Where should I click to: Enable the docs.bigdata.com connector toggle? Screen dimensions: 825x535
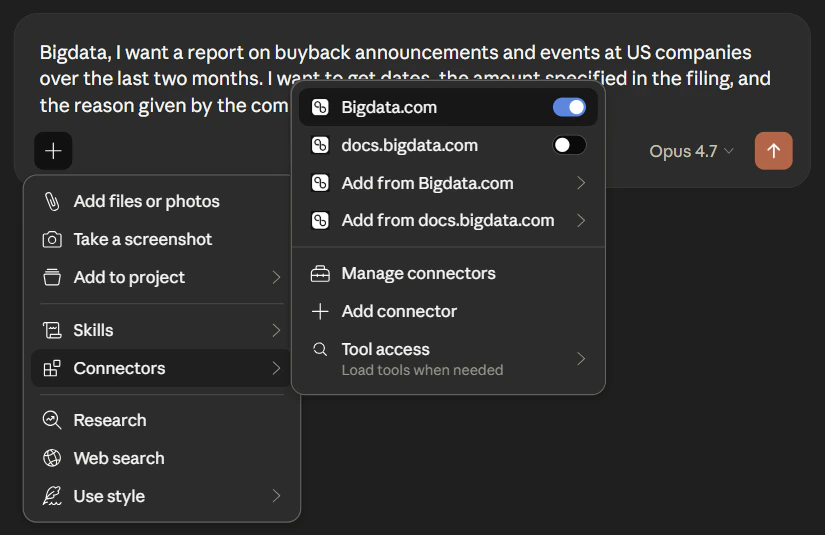[569, 145]
